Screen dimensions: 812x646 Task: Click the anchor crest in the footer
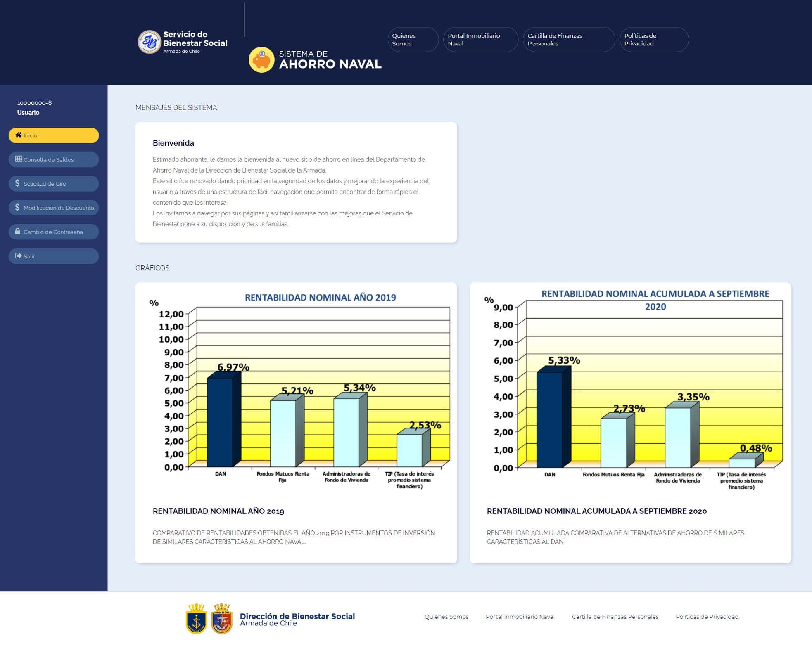pyautogui.click(x=196, y=618)
